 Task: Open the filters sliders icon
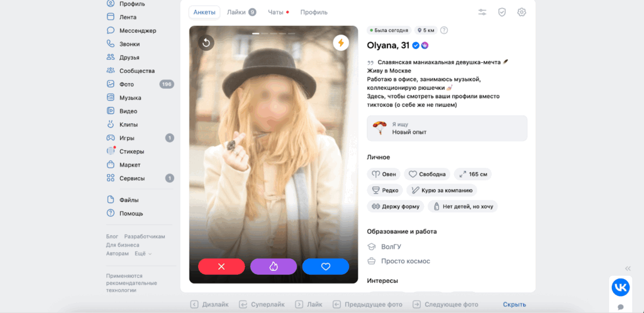pyautogui.click(x=482, y=12)
